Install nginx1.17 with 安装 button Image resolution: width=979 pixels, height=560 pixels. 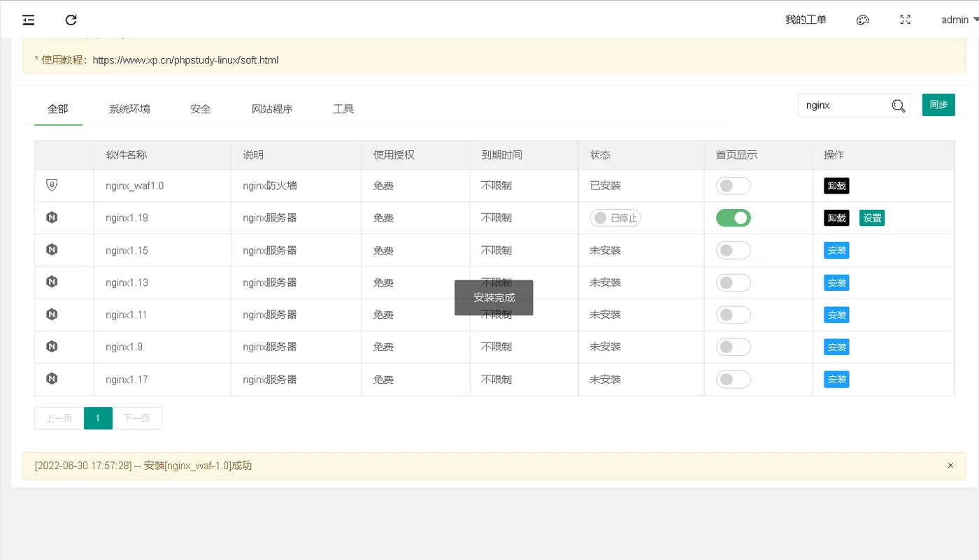tap(836, 379)
